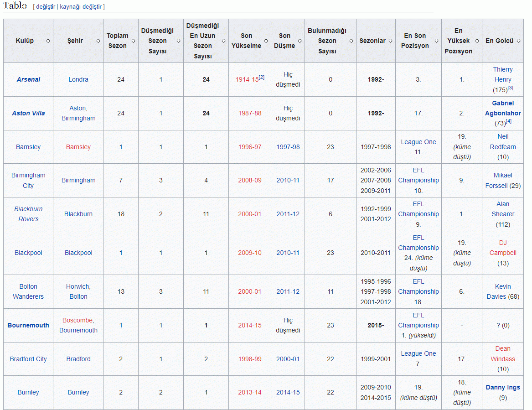
Task: Open 'kaynağı değiştir' source edit link
Action: [81, 7]
